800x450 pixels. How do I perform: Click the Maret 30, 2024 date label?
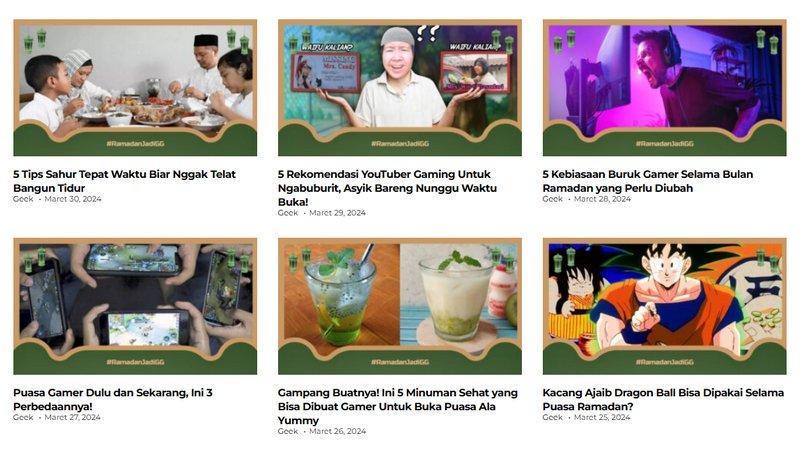(x=73, y=199)
